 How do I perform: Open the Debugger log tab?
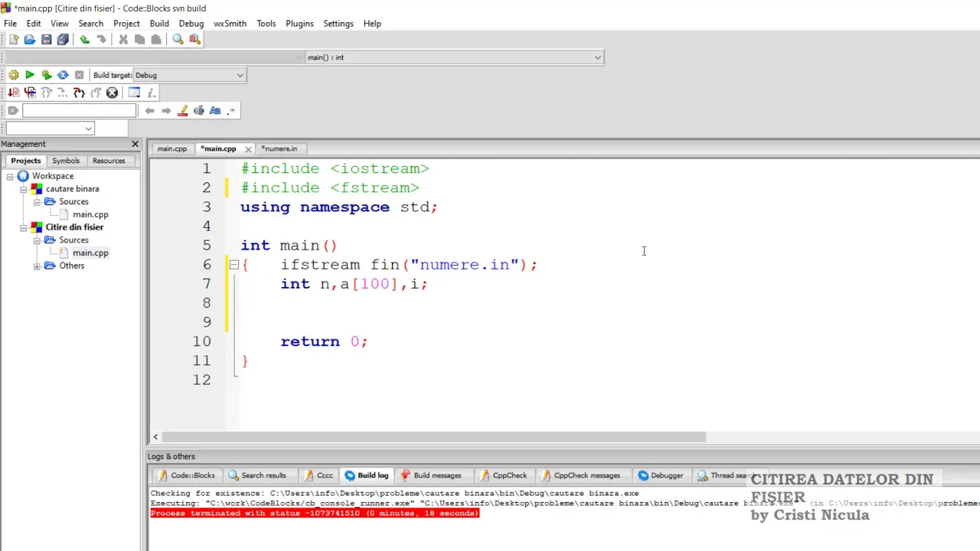[661, 475]
